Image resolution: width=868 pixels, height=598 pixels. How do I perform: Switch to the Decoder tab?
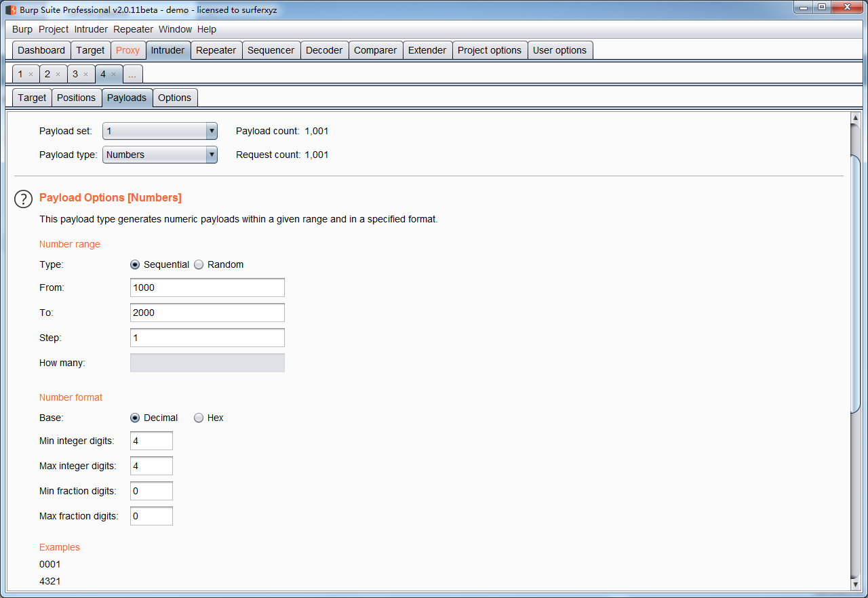324,49
